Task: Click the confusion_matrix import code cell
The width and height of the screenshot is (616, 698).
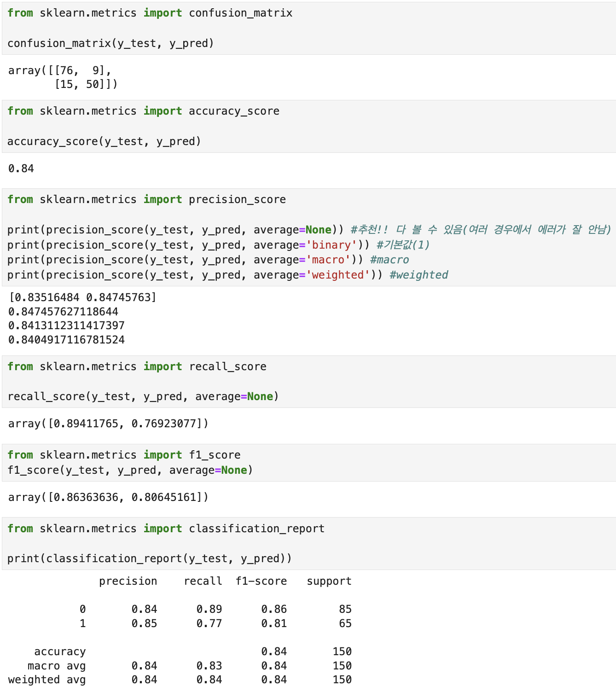Action: [309, 28]
